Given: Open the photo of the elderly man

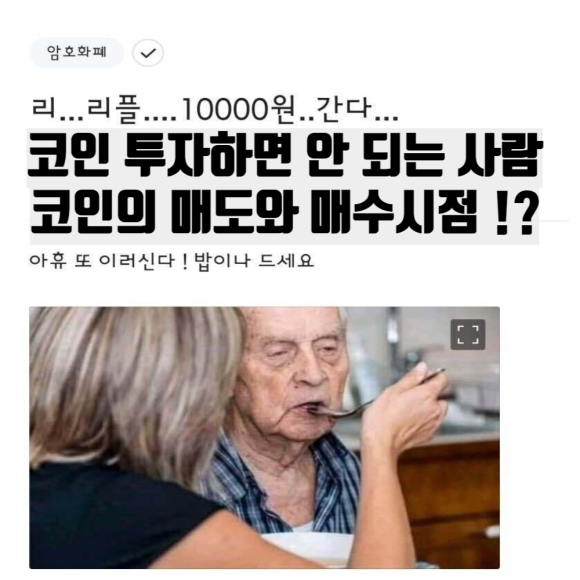Looking at the screenshot, I should pyautogui.click(x=264, y=438).
